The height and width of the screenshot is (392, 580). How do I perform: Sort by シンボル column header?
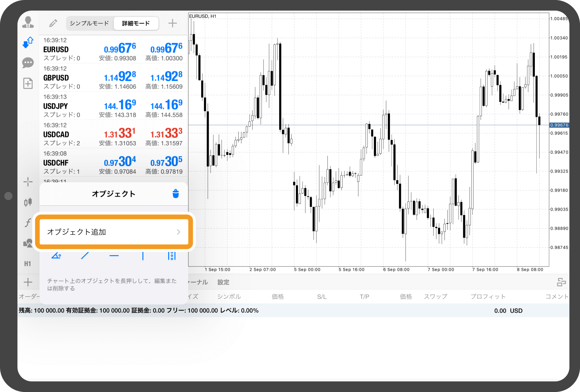coord(229,297)
